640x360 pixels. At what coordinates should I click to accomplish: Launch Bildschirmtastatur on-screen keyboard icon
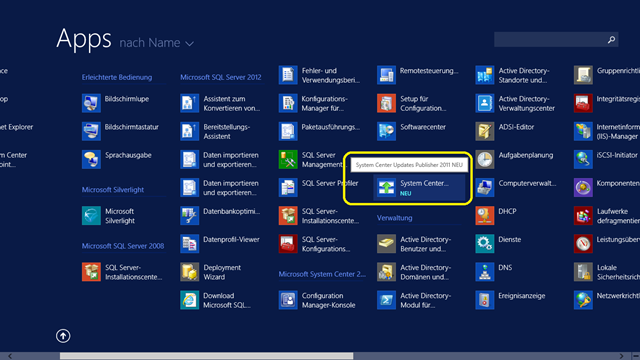pyautogui.click(x=91, y=131)
